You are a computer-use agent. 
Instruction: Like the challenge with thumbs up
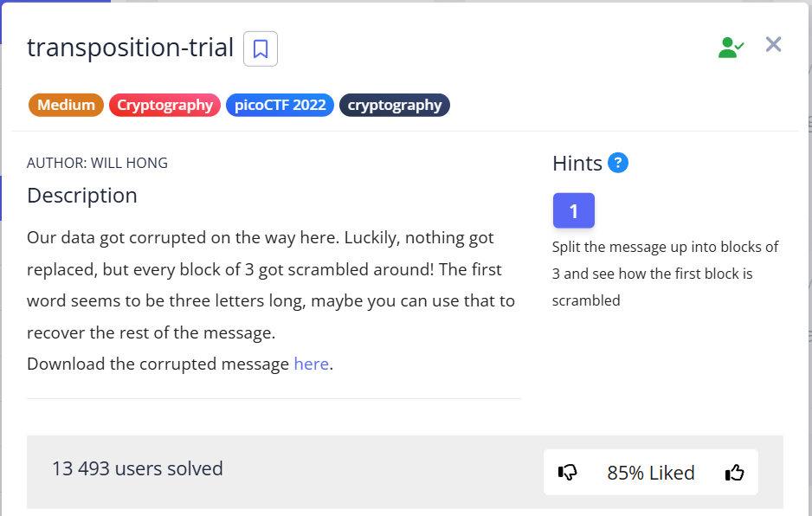pyautogui.click(x=734, y=473)
